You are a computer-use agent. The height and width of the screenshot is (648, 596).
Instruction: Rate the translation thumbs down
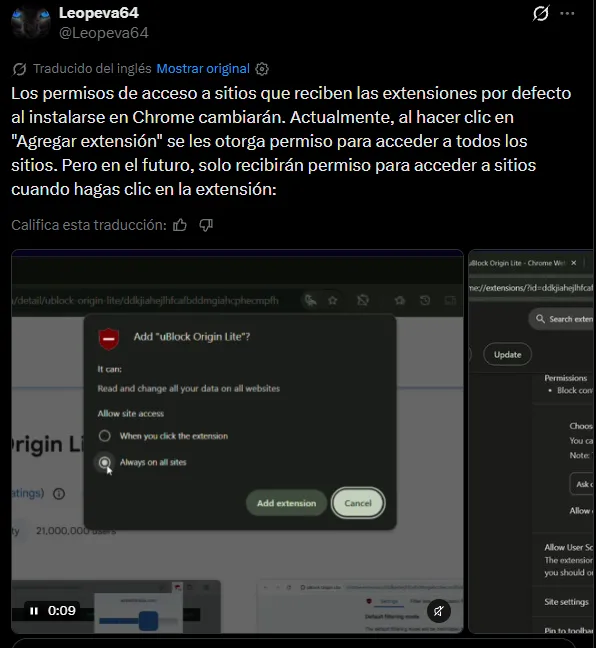[x=206, y=225]
